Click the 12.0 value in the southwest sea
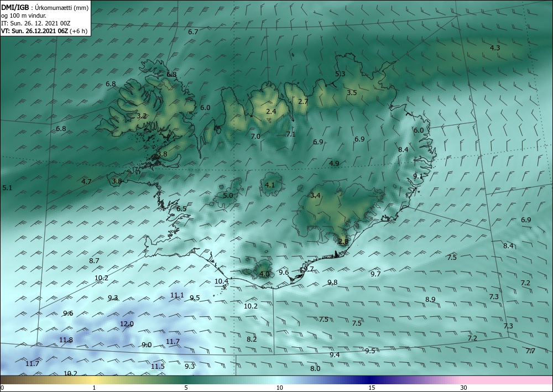The height and width of the screenshot is (392, 553). (x=127, y=324)
